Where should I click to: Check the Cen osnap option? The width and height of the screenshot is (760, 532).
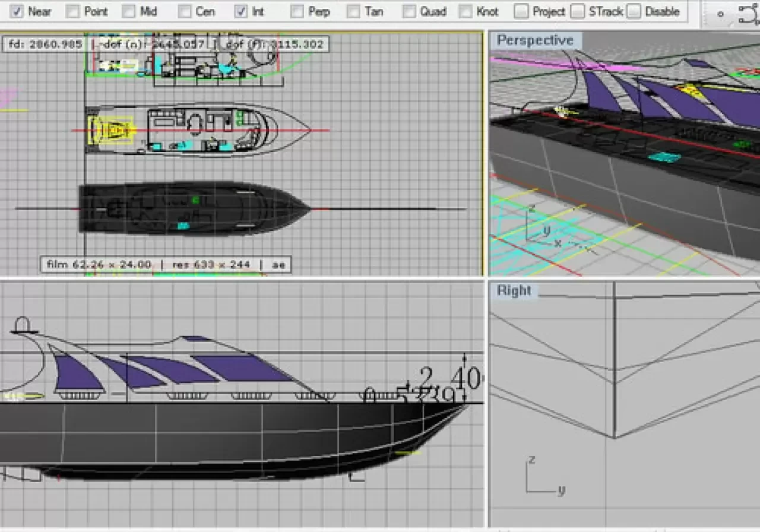pyautogui.click(x=185, y=11)
